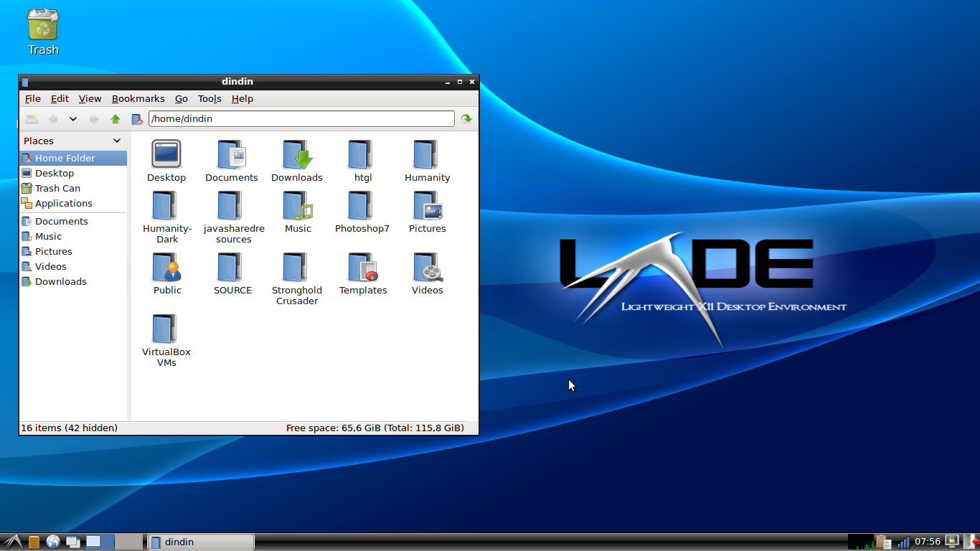Select Applications in Places sidebar
The image size is (980, 551).
pyautogui.click(x=73, y=203)
